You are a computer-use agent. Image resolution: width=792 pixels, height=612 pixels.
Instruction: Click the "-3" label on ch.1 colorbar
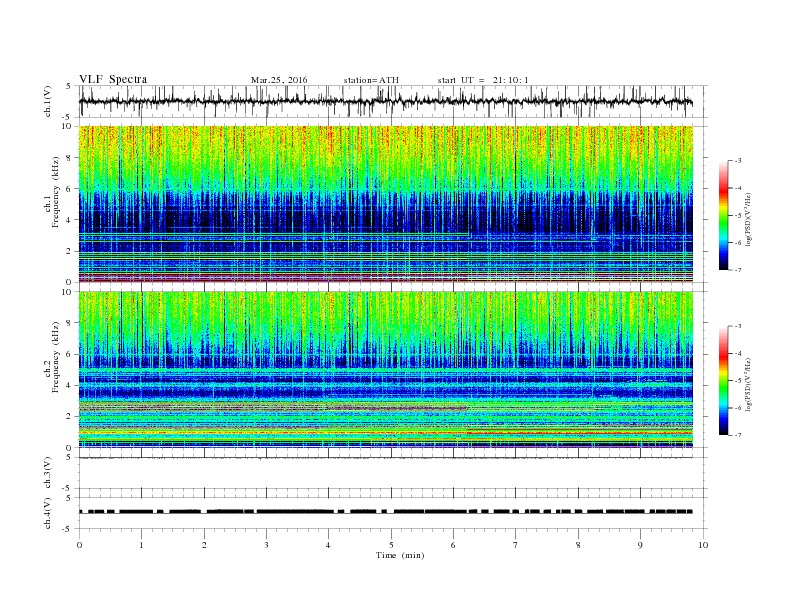pos(737,161)
